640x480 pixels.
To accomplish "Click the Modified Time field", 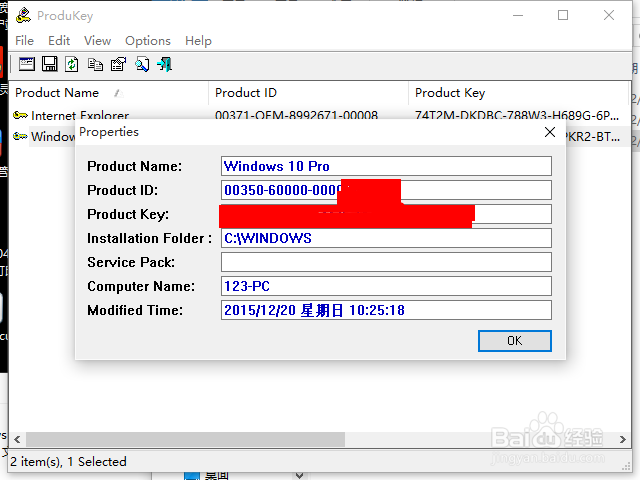I will tap(386, 310).
